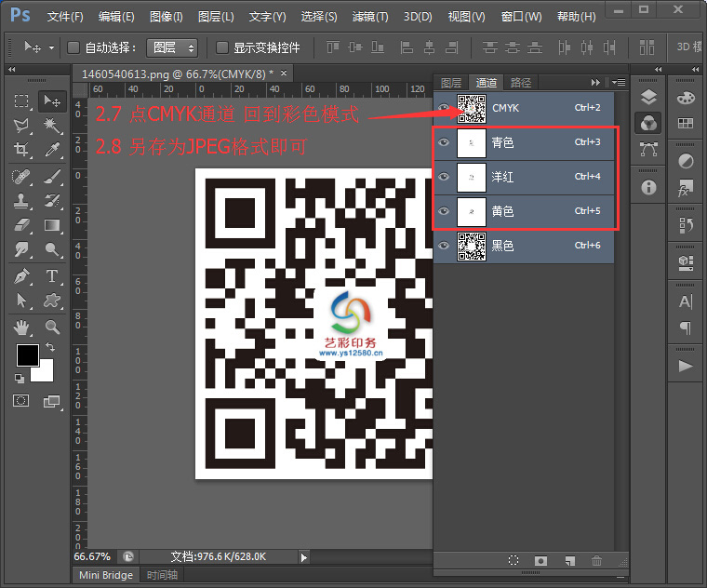Open the 图层 auto-select dropdown
Viewport: 707px width, 588px height.
point(172,47)
